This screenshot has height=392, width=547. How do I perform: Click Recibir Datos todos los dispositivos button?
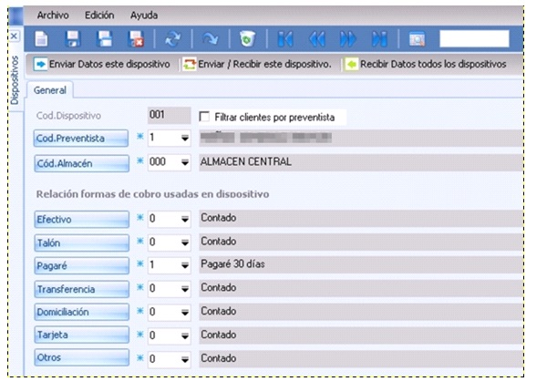[x=424, y=65]
